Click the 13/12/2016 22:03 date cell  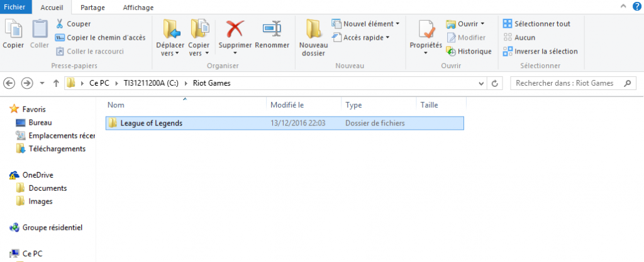click(297, 123)
